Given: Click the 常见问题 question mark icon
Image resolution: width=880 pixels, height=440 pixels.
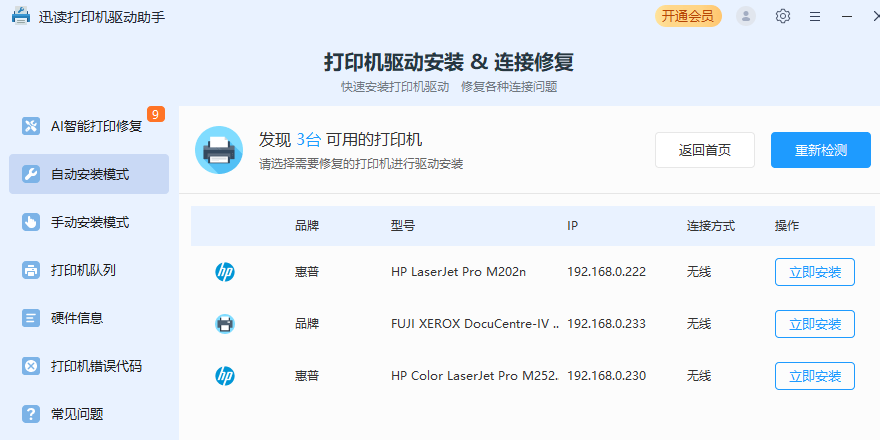Looking at the screenshot, I should tap(31, 414).
